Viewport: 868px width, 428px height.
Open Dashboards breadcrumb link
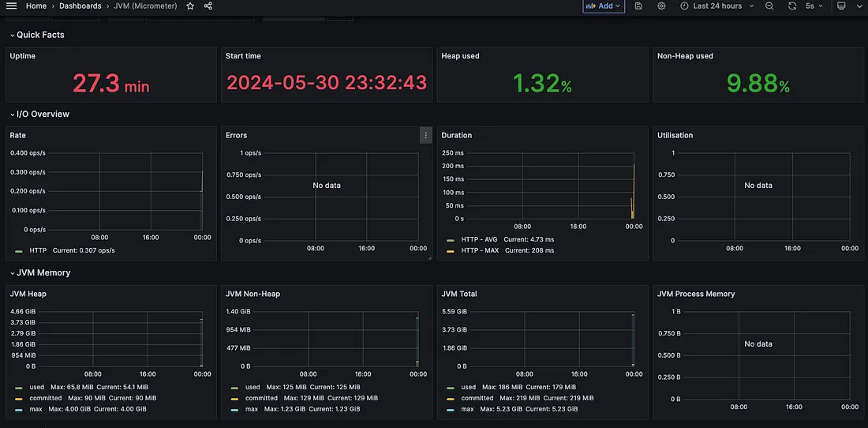click(80, 6)
